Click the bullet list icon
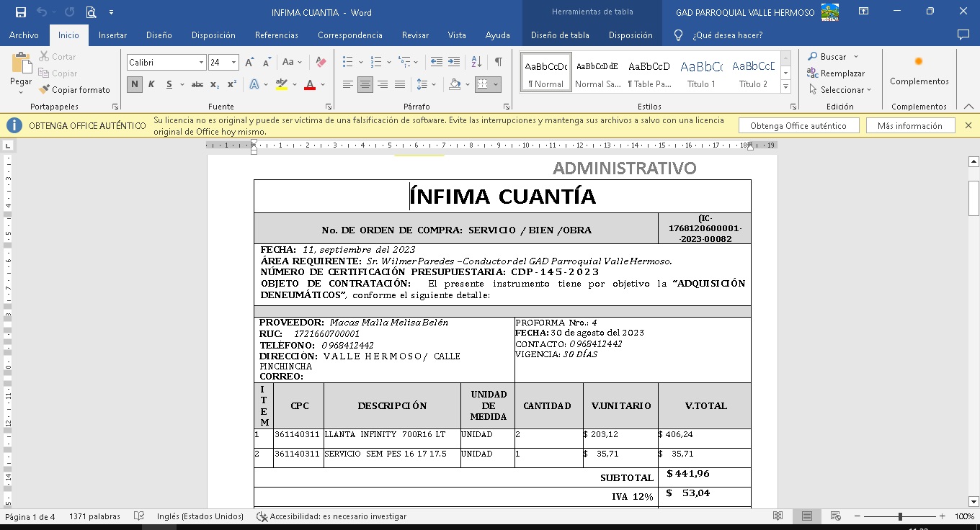The width and height of the screenshot is (980, 530). (x=348, y=63)
